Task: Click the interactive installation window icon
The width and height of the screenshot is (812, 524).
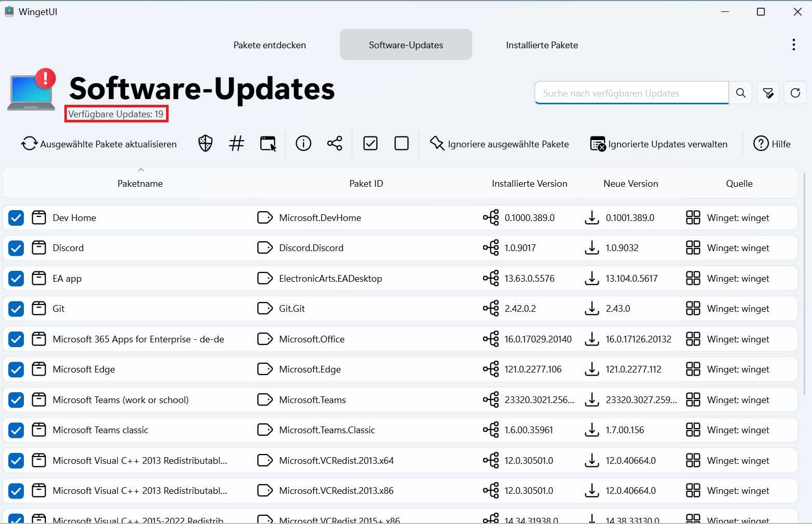Action: point(268,143)
